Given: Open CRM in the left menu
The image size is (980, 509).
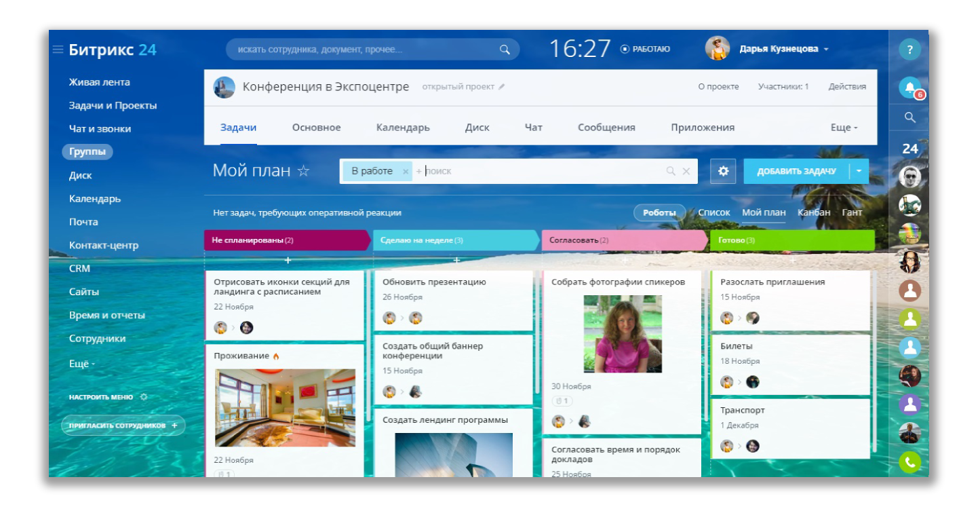Looking at the screenshot, I should [79, 269].
